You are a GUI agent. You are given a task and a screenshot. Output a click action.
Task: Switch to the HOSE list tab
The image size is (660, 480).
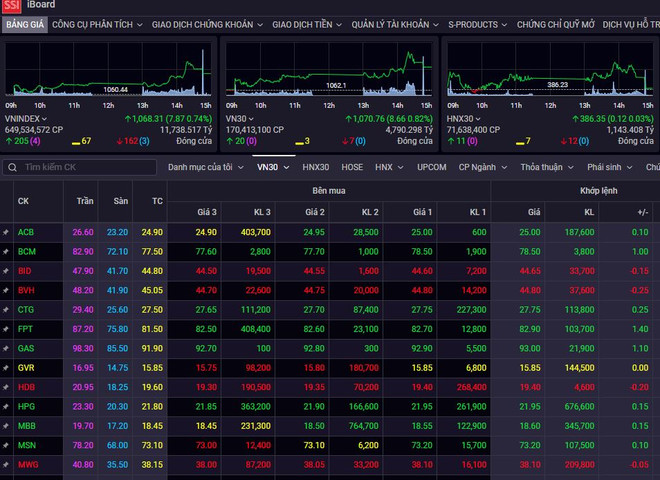pos(352,167)
